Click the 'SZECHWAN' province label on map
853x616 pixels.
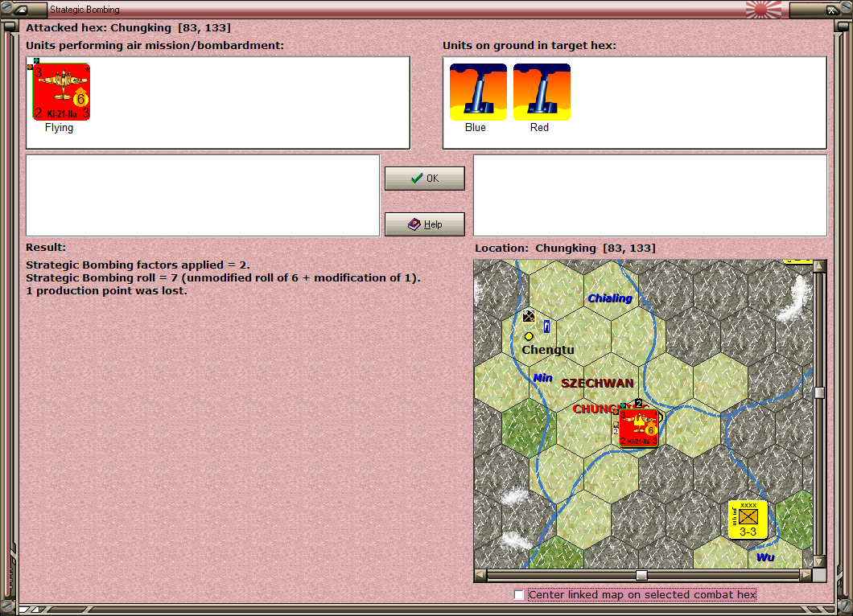tap(597, 384)
